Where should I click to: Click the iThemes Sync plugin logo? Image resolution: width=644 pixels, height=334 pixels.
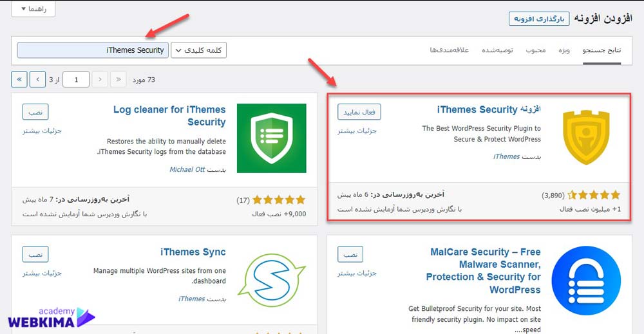(272, 280)
